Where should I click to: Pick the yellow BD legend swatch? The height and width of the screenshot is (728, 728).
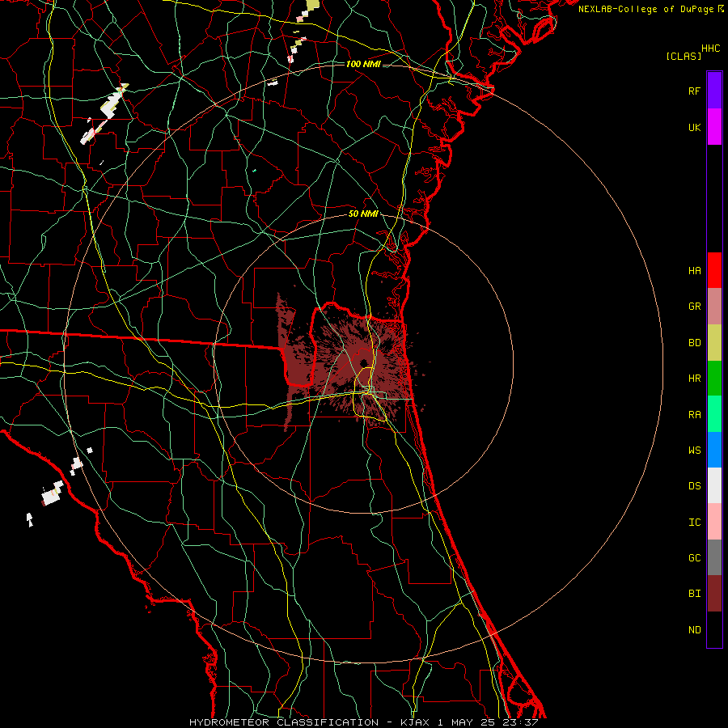coord(714,342)
